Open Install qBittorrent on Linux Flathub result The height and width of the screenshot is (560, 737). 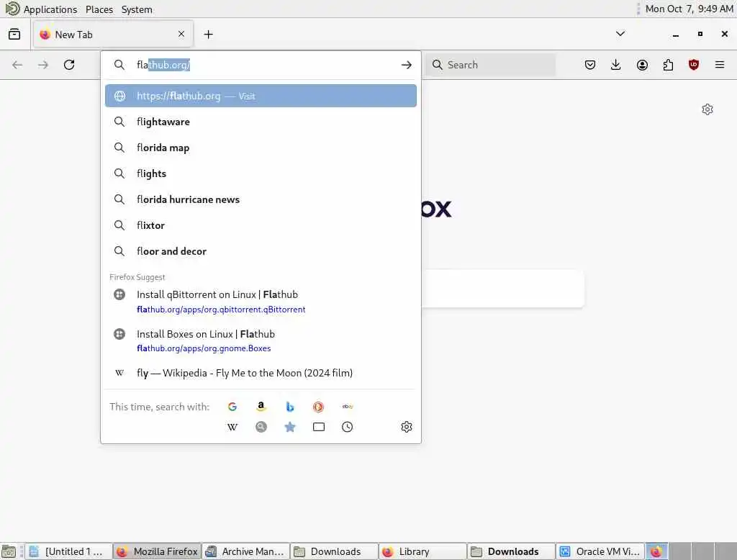click(261, 302)
